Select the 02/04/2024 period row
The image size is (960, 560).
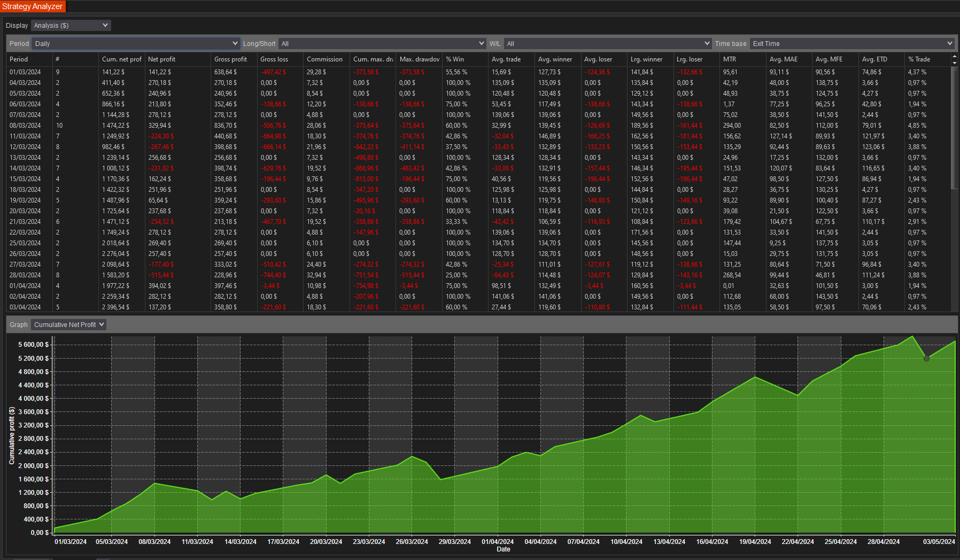[479, 297]
